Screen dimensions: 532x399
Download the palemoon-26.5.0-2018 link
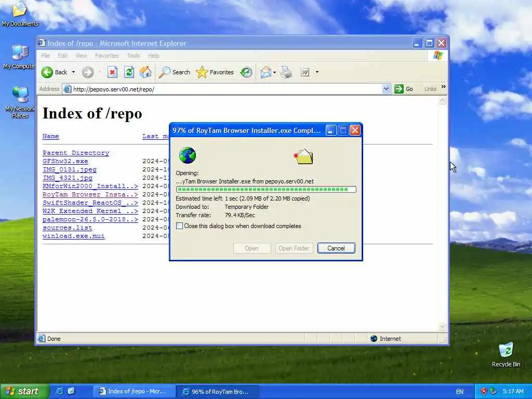pos(90,220)
